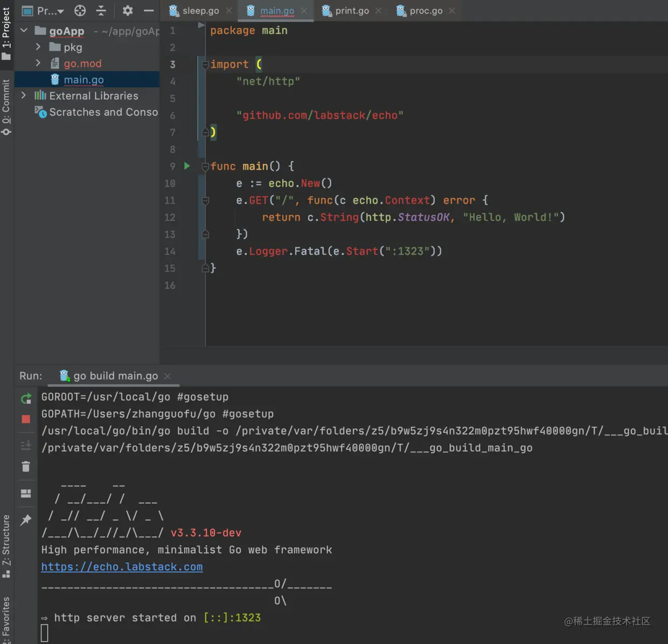Expand External Libraries node
Image resolution: width=668 pixels, height=644 pixels.
click(x=24, y=95)
